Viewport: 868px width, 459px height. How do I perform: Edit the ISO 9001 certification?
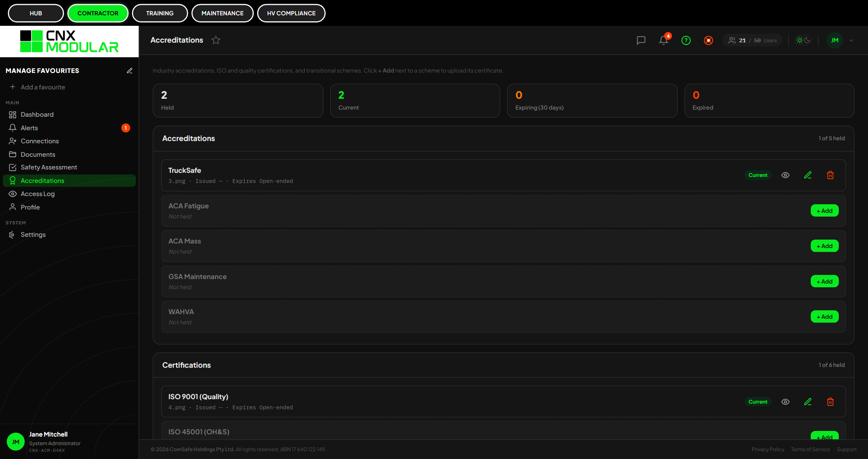[x=808, y=402]
